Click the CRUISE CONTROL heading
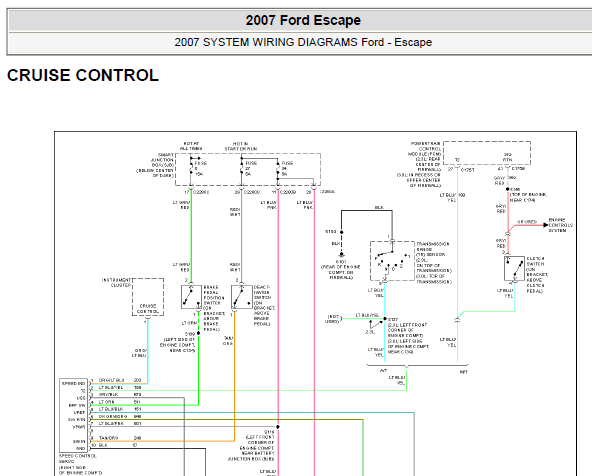This screenshot has height=476, width=592. [83, 75]
